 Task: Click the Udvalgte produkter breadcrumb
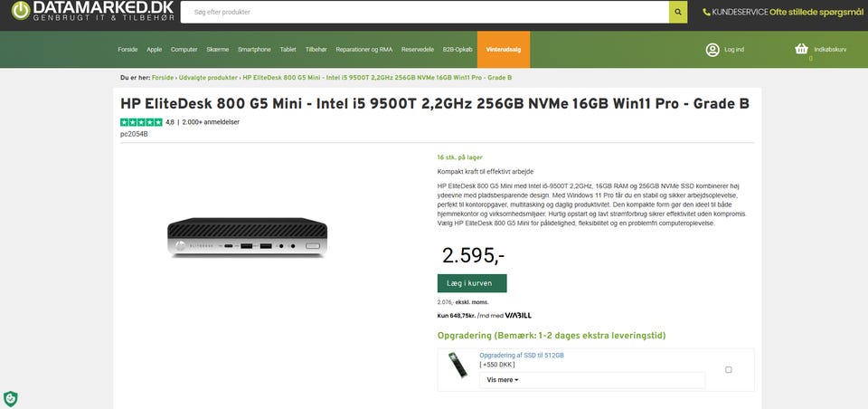point(208,78)
